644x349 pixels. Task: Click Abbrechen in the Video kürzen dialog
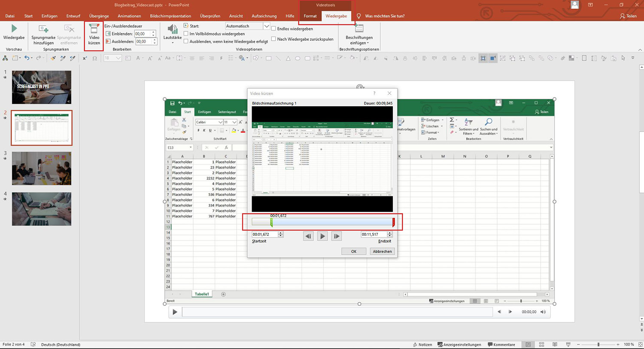click(382, 251)
